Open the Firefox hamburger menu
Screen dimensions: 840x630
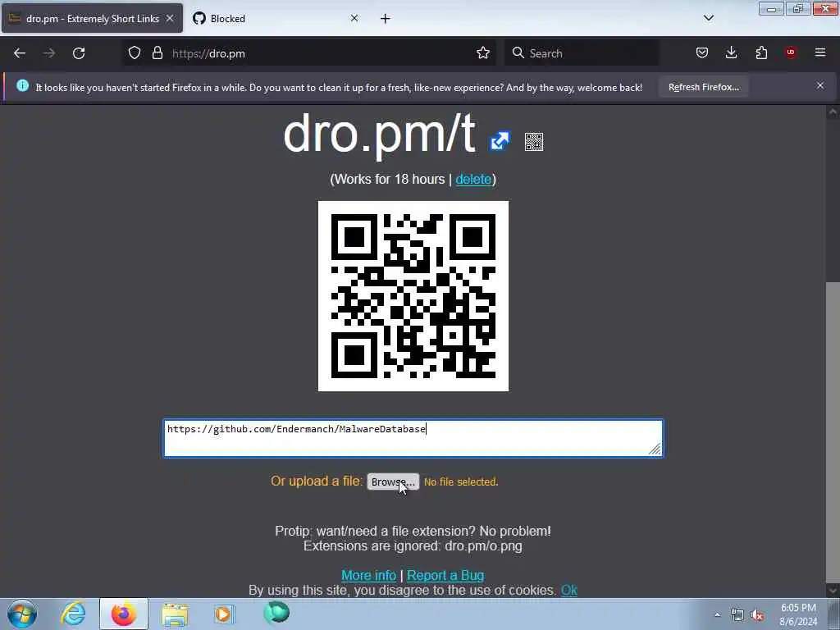pyautogui.click(x=820, y=52)
